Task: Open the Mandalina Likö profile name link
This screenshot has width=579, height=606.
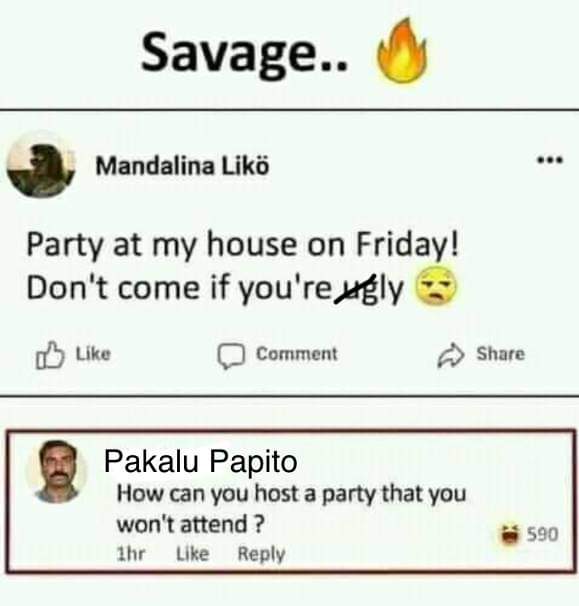Action: [x=182, y=166]
